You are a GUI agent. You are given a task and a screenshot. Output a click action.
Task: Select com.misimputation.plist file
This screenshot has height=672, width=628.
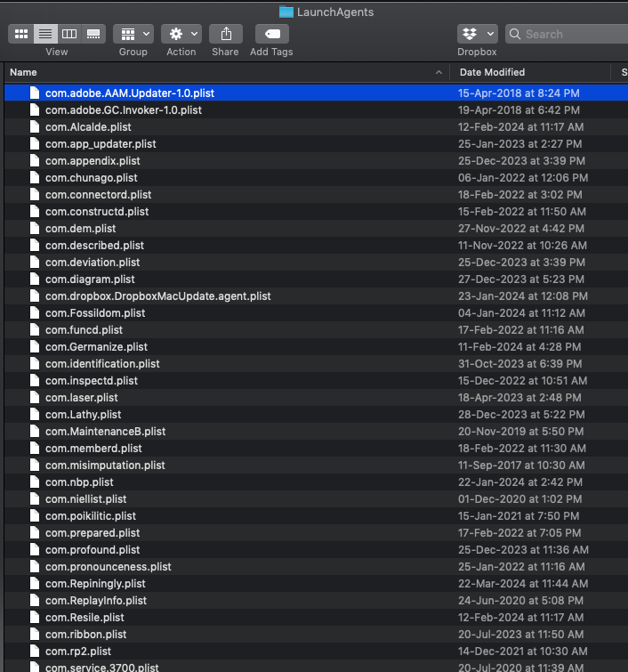tap(316, 466)
